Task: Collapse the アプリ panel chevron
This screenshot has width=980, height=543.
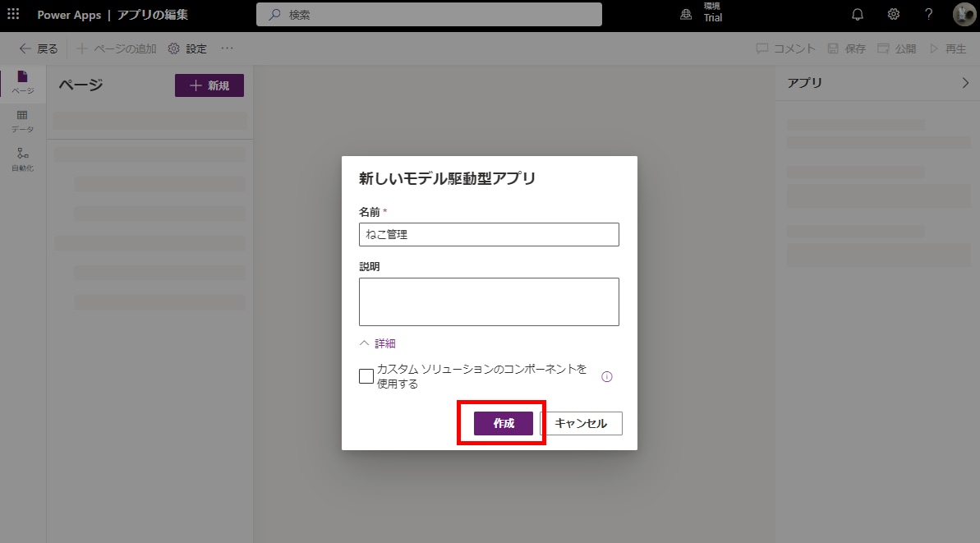Action: pos(966,83)
